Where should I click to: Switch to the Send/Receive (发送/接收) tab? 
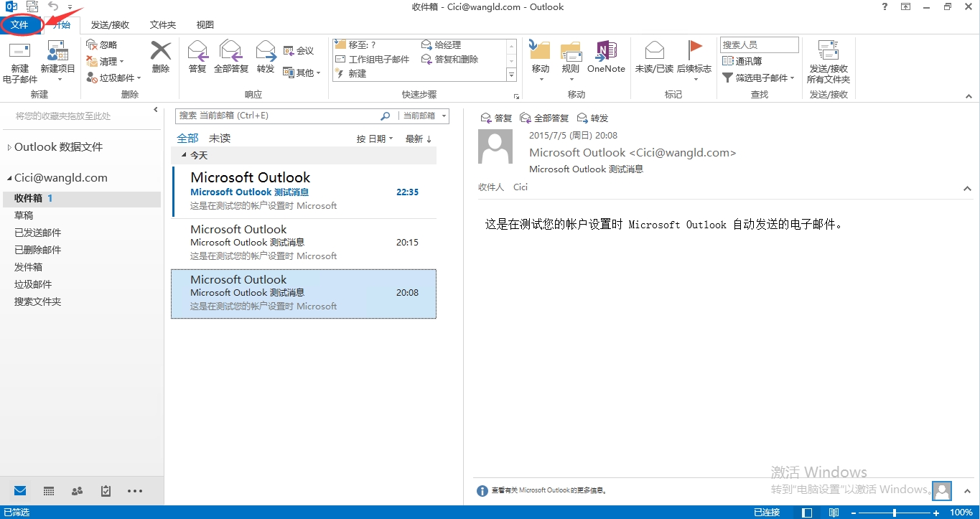click(110, 24)
